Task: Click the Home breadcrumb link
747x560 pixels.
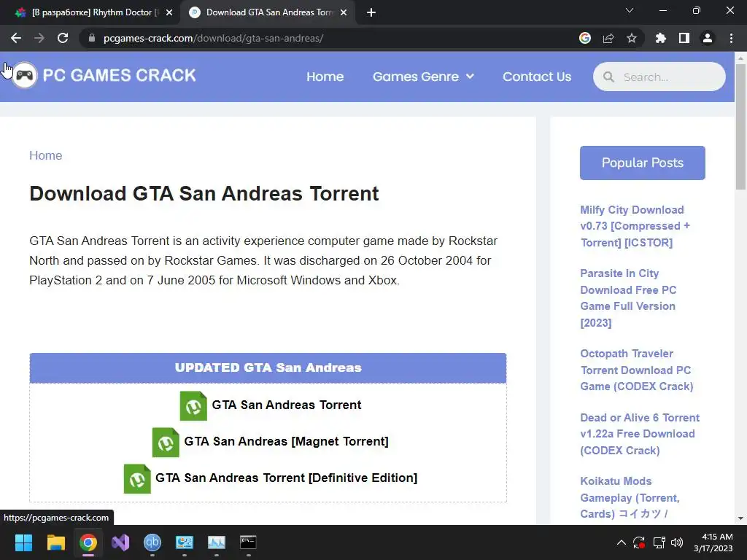Action: click(46, 155)
